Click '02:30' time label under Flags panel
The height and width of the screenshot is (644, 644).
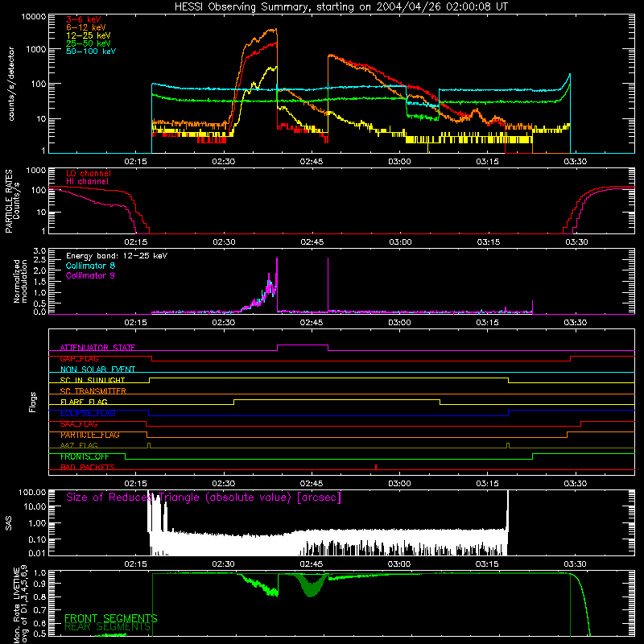click(224, 484)
